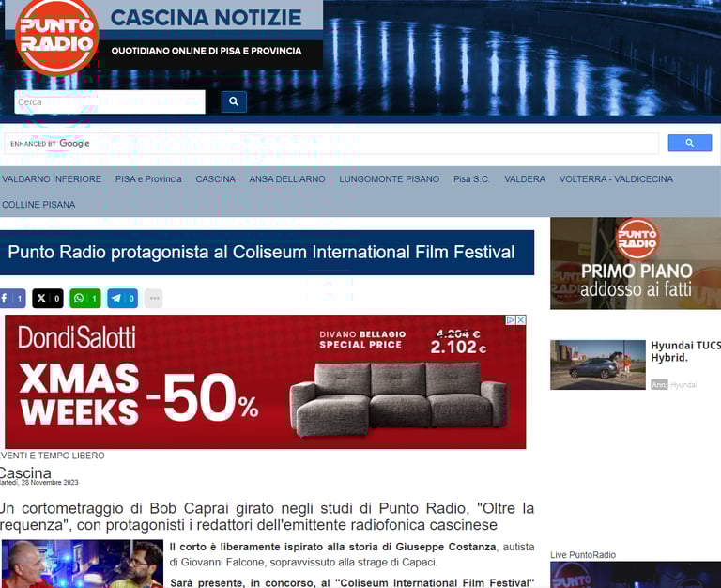Open COLLINE PISANA section
Screen dimensions: 721x588
(x=38, y=204)
